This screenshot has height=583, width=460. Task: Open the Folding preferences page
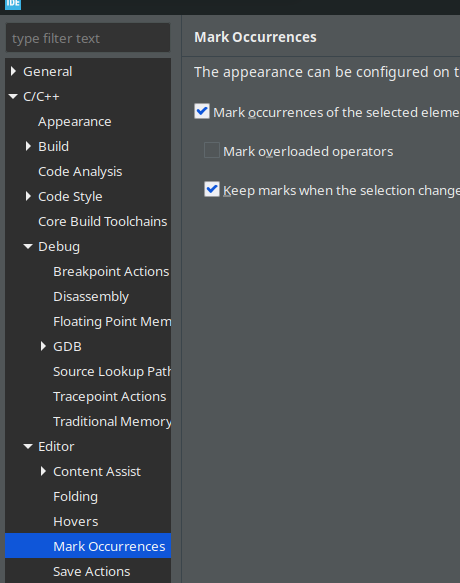75,497
